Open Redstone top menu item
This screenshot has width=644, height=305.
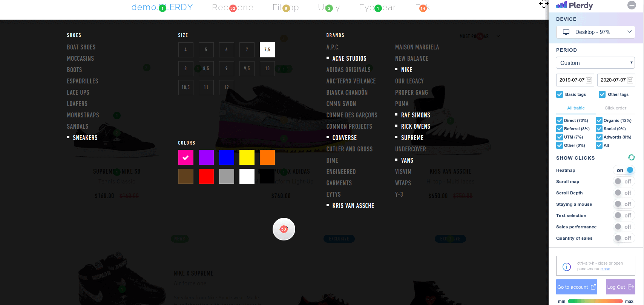tap(233, 7)
